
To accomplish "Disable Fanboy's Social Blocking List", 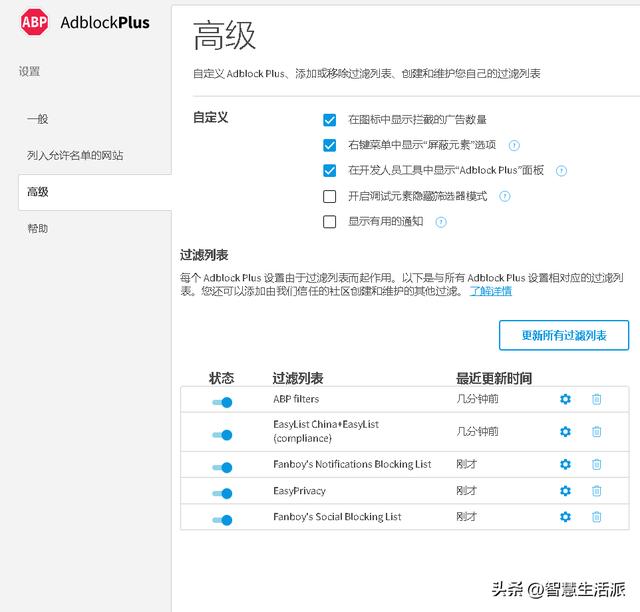I will click(x=222, y=520).
